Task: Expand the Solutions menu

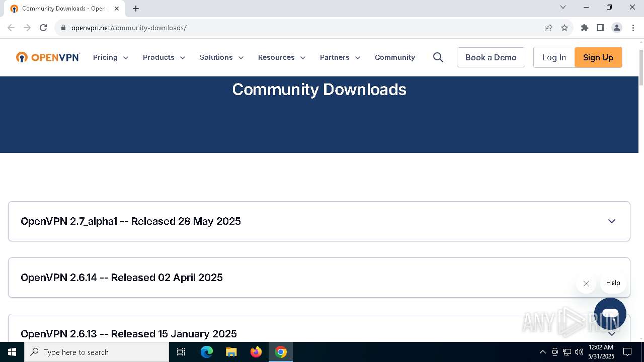Action: click(221, 57)
